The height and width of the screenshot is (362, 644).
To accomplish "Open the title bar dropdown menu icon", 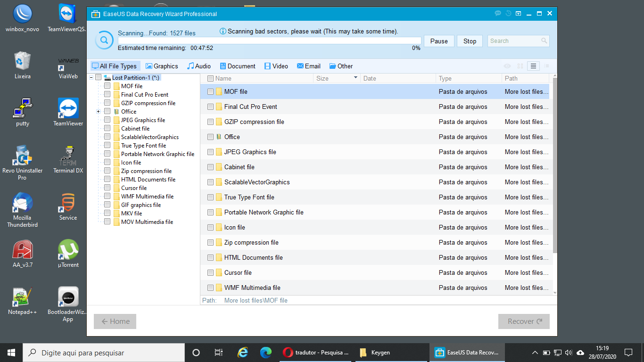I will (x=519, y=14).
